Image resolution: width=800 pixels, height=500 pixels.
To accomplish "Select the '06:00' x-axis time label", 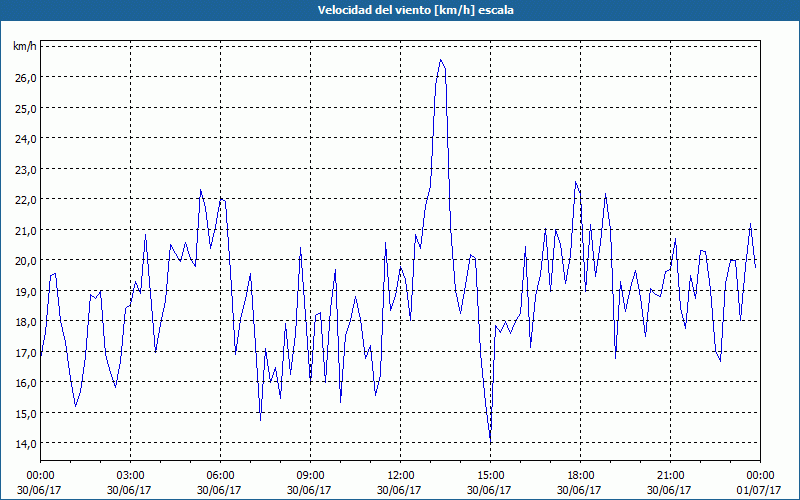I will (x=220, y=476).
